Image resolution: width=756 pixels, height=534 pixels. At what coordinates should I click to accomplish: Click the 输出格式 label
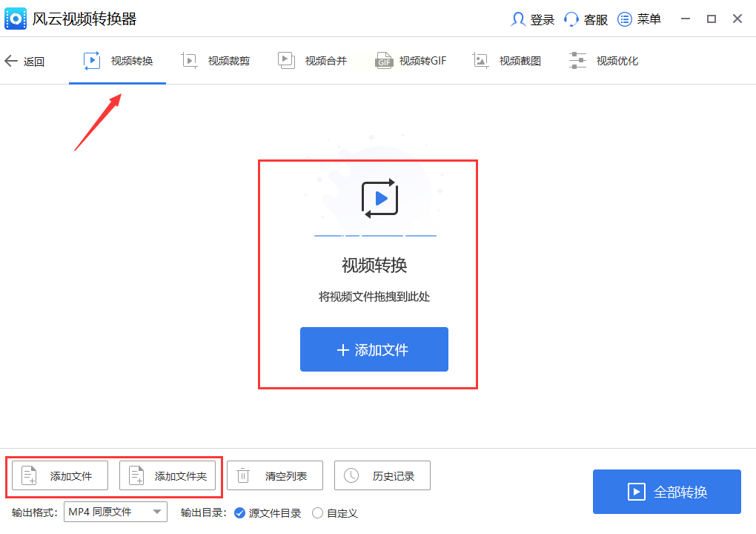pyautogui.click(x=34, y=512)
